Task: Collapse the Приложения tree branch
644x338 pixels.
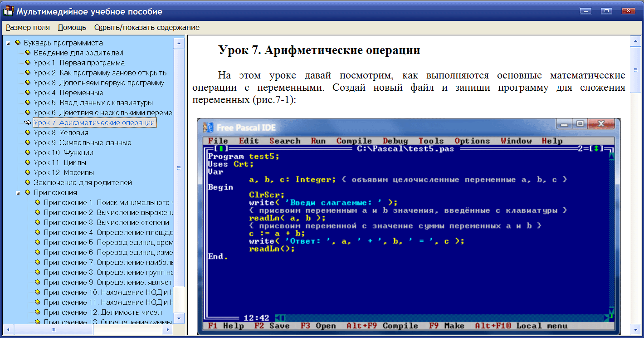Action: coord(18,193)
